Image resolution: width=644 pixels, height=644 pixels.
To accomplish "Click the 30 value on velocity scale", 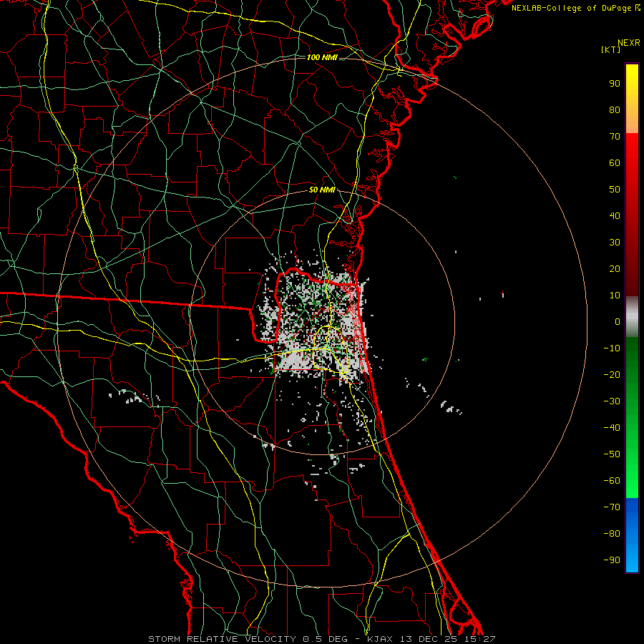I will (615, 243).
